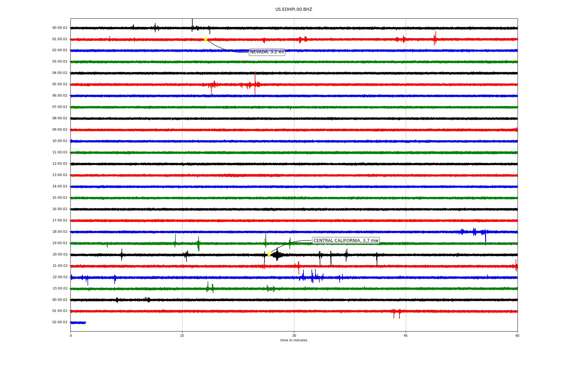588x368 pixels.
Task: Click the 22:00:02 row label
Action: (60, 277)
